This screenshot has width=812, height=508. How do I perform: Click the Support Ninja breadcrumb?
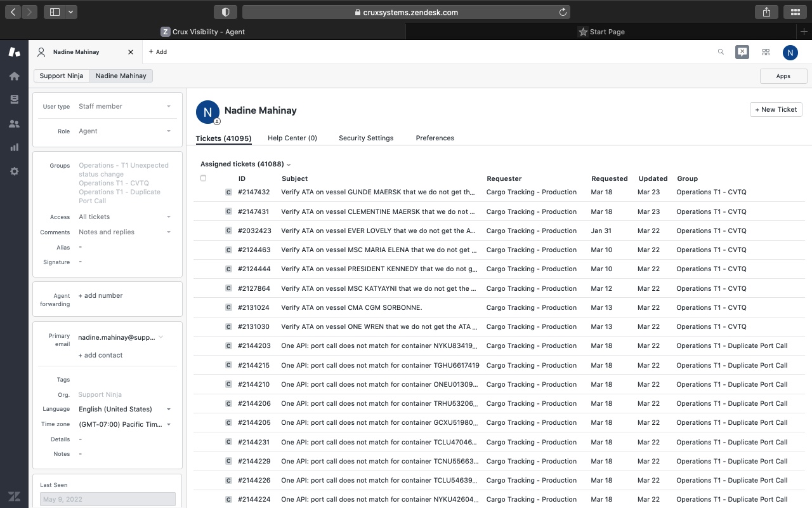pyautogui.click(x=62, y=76)
